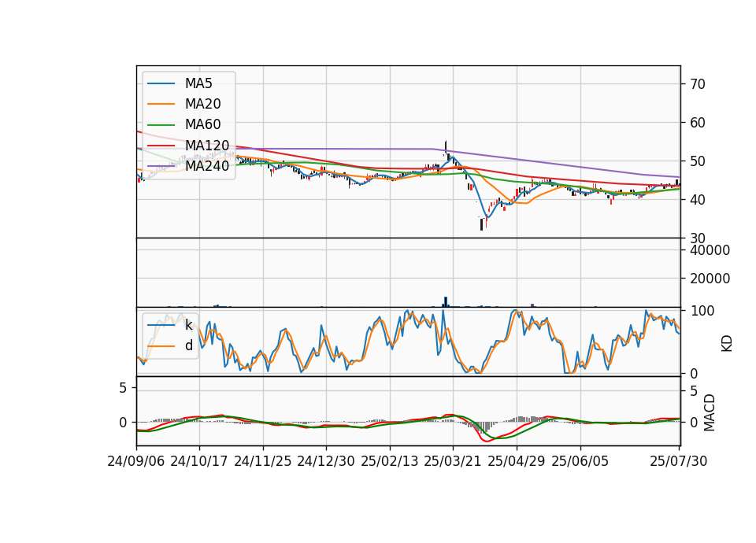Click the d legend entry in KD panel

[189, 345]
